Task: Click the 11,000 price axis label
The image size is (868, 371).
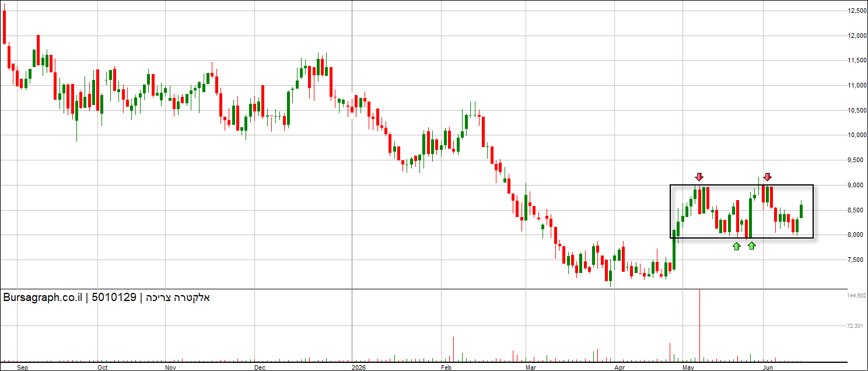Action: tap(857, 86)
